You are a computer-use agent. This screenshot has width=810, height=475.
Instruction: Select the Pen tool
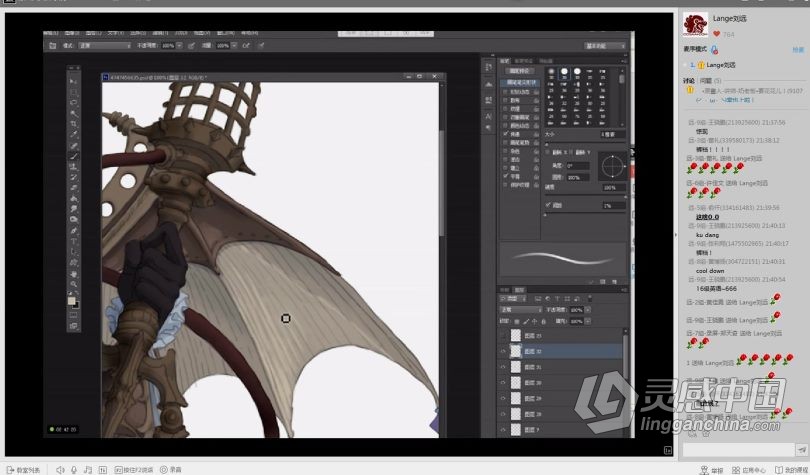(73, 231)
